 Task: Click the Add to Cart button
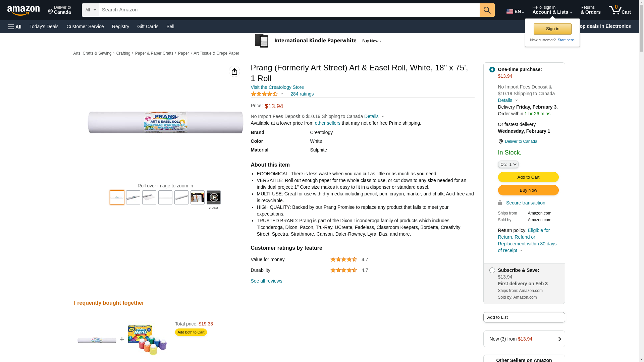[528, 177]
